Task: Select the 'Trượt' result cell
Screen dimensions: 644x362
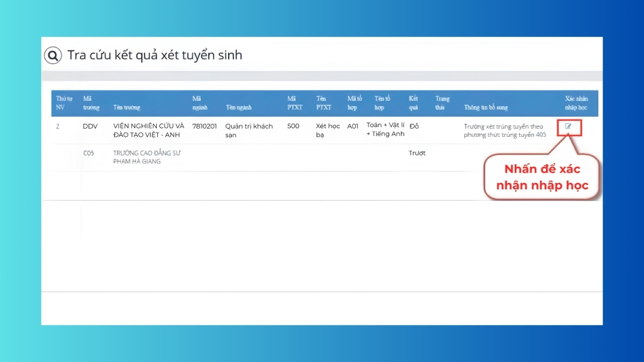Action: coord(417,153)
